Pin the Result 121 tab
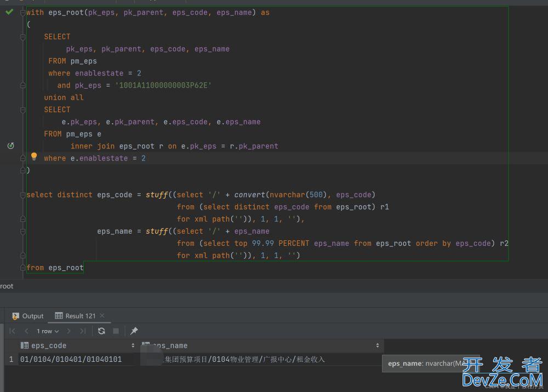Image resolution: width=548 pixels, height=392 pixels. (x=134, y=331)
